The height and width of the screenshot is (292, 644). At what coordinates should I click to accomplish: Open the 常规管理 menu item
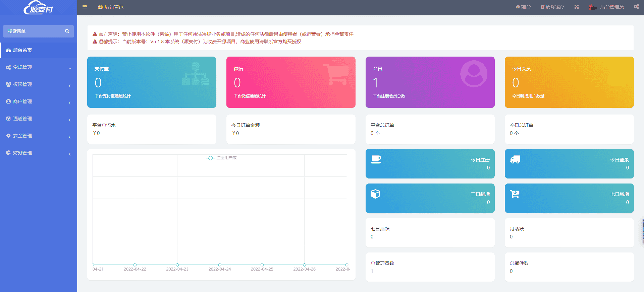(x=39, y=67)
